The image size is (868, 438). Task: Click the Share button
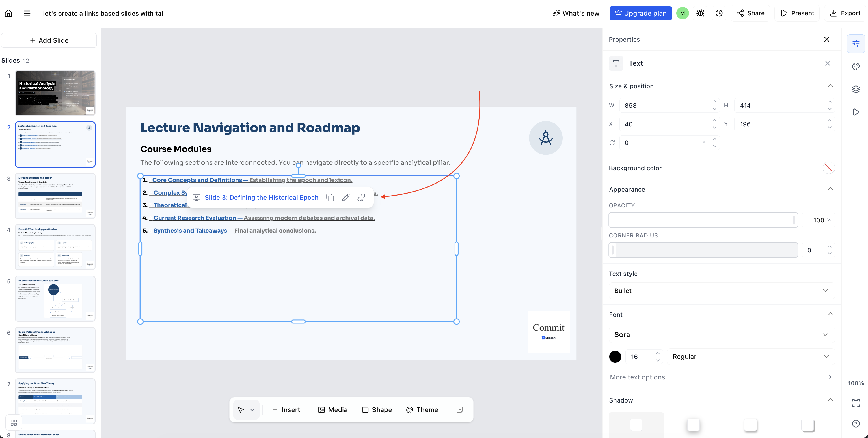coord(750,13)
